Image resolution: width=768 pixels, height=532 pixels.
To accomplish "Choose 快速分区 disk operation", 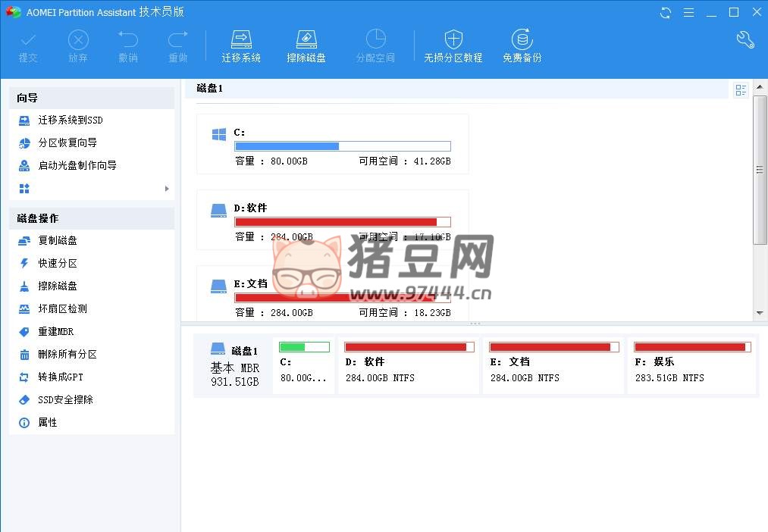I will (x=58, y=264).
